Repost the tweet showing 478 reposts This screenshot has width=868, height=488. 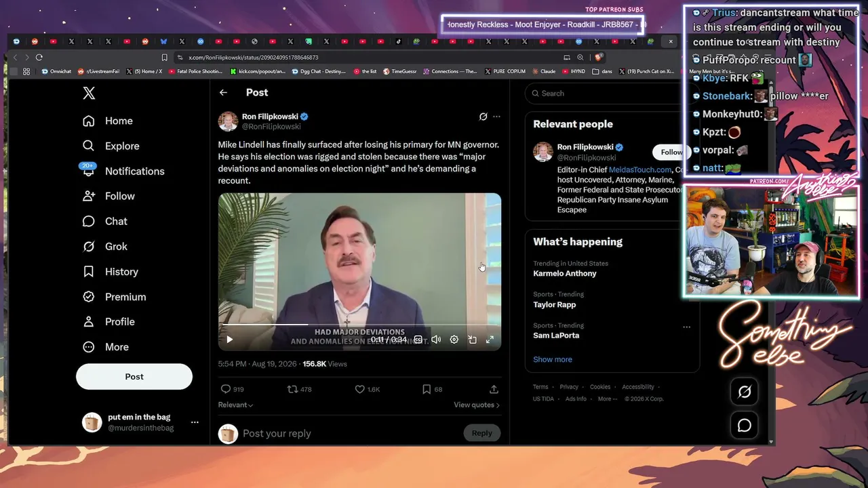click(x=299, y=389)
